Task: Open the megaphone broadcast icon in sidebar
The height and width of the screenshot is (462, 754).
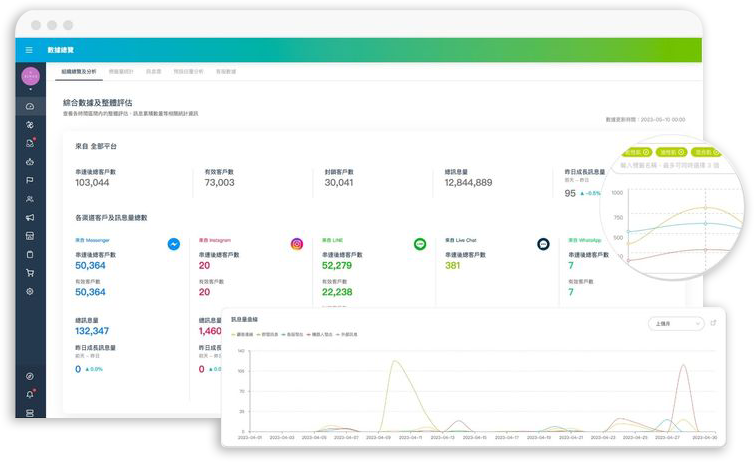Action: [30, 217]
